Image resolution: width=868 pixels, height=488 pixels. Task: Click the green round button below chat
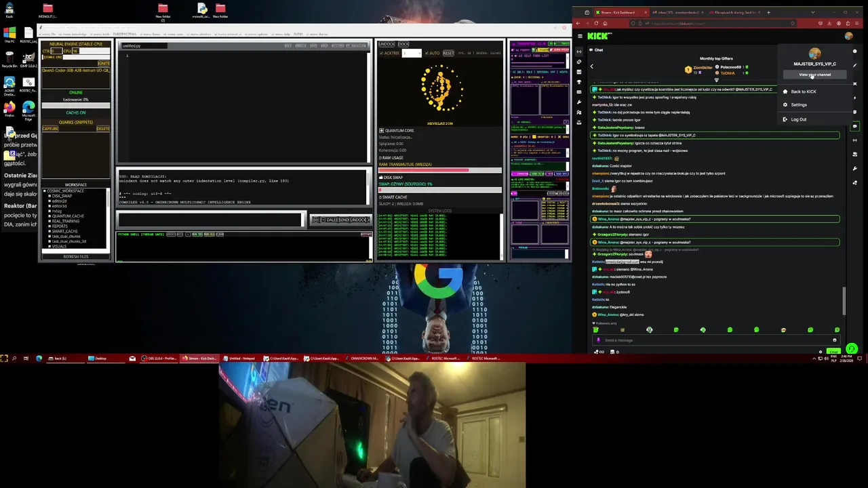tap(852, 349)
